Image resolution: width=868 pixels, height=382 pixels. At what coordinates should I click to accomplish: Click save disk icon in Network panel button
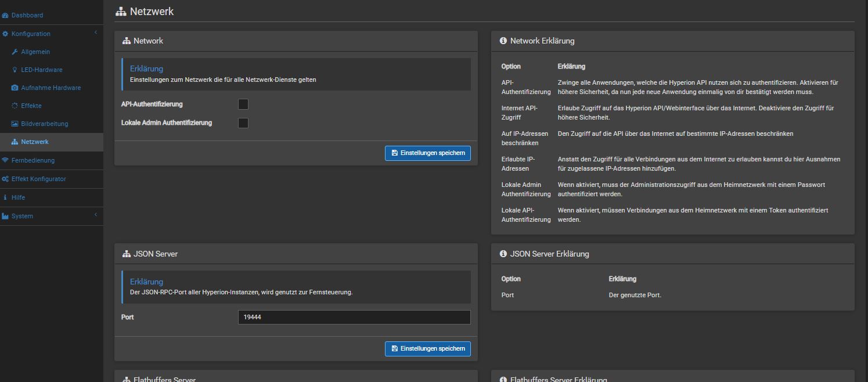395,153
